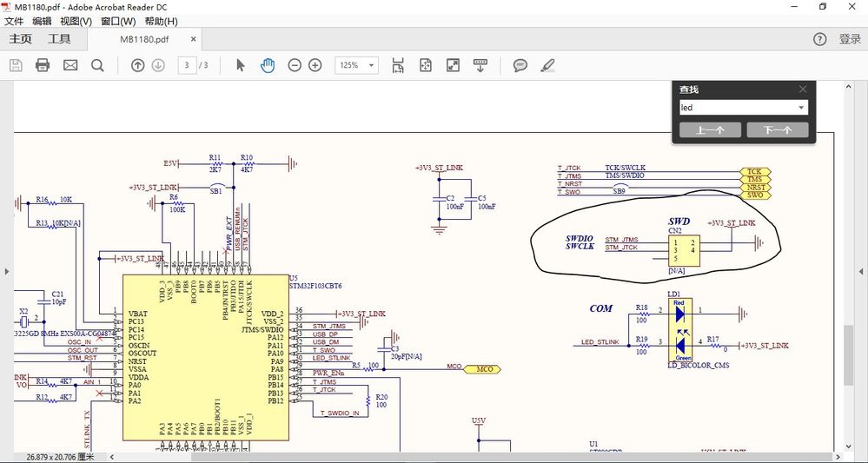Click the yellow NRST port symbol
The width and height of the screenshot is (868, 463).
click(x=754, y=188)
